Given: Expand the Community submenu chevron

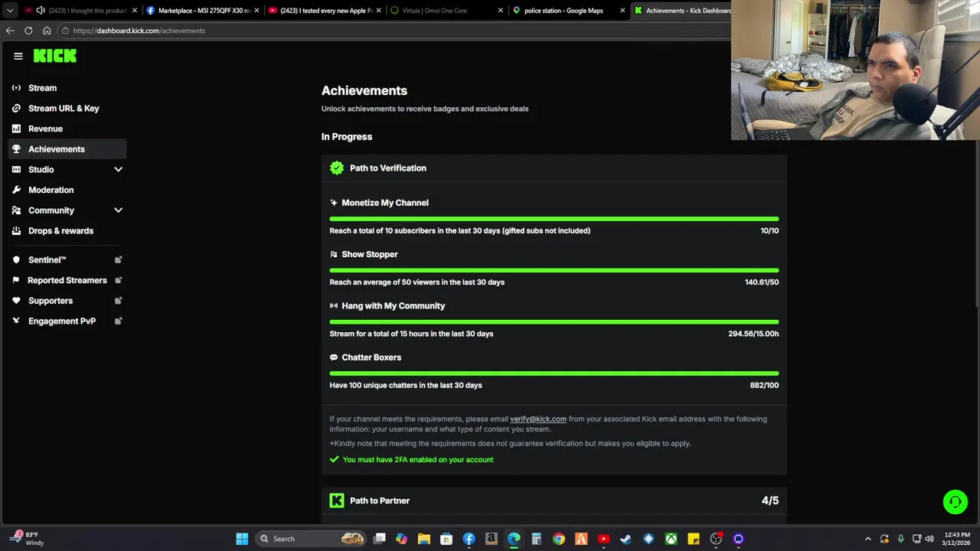Looking at the screenshot, I should pyautogui.click(x=118, y=210).
